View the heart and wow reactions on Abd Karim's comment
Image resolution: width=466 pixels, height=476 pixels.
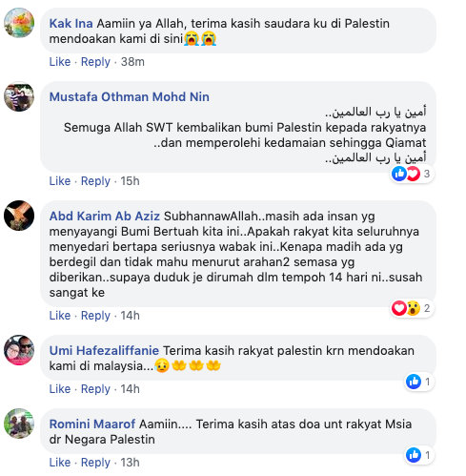[412, 308]
